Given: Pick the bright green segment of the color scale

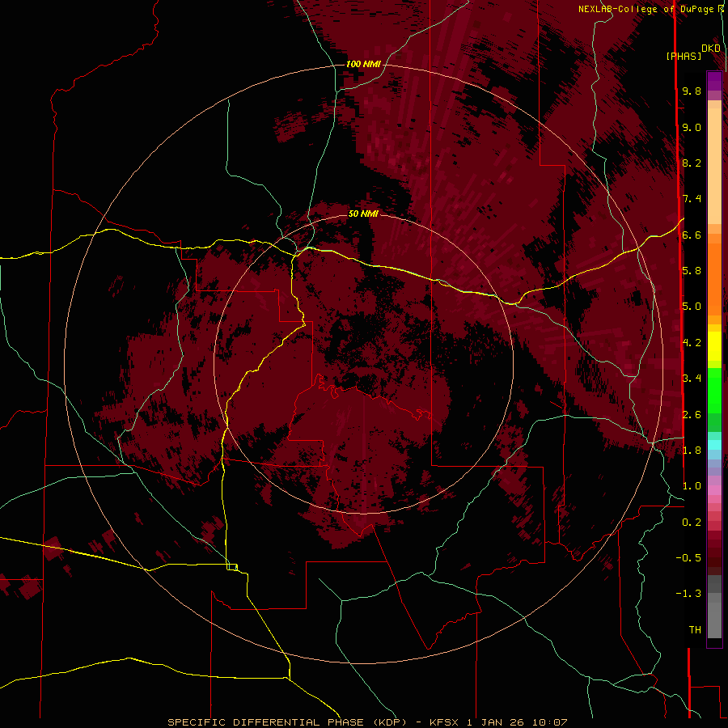Looking at the screenshot, I should click(714, 390).
